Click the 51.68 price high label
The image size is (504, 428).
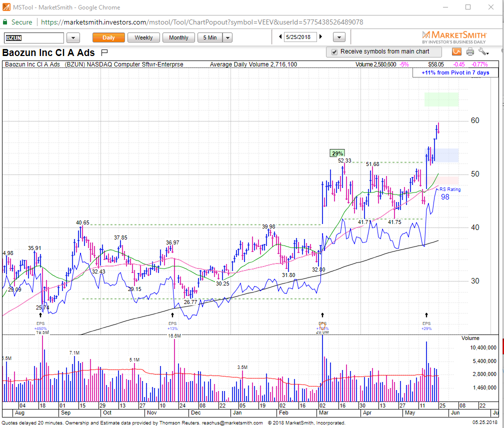(x=372, y=164)
